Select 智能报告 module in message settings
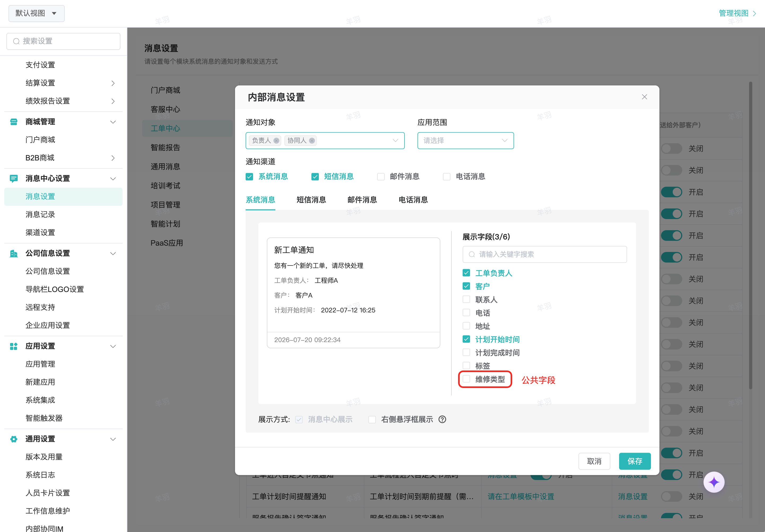Viewport: 765px width, 532px height. pyautogui.click(x=165, y=147)
